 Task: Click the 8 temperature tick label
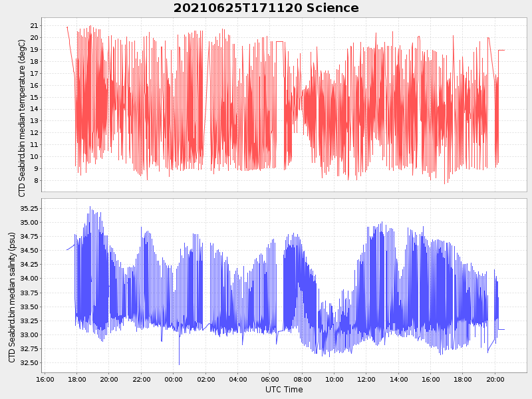36,181
